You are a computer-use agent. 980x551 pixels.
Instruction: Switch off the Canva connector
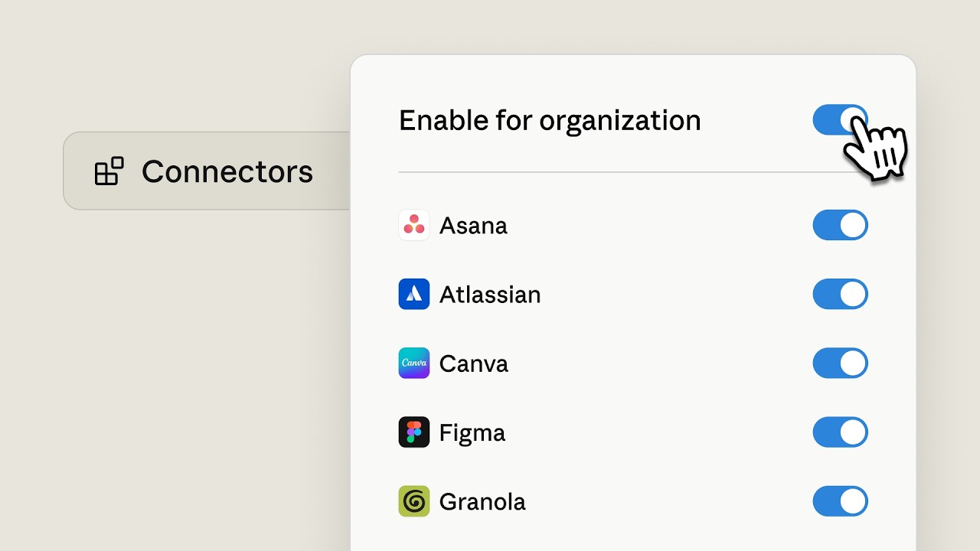[840, 364]
